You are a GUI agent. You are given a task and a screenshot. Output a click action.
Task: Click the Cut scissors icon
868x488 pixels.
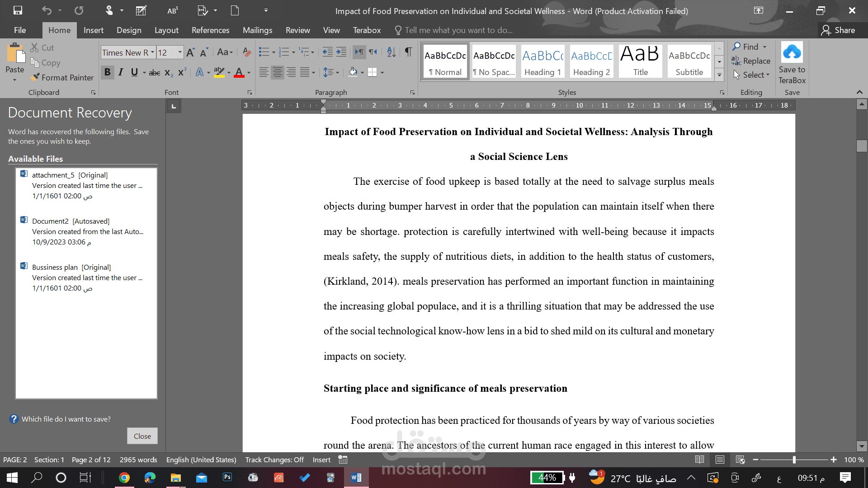pyautogui.click(x=35, y=47)
